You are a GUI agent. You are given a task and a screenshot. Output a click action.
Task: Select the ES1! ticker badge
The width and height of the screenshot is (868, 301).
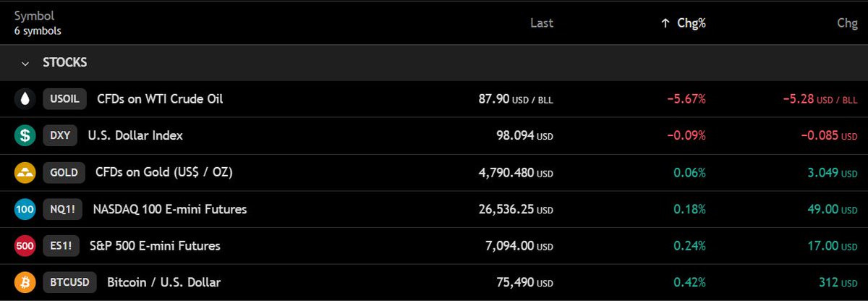(x=59, y=246)
